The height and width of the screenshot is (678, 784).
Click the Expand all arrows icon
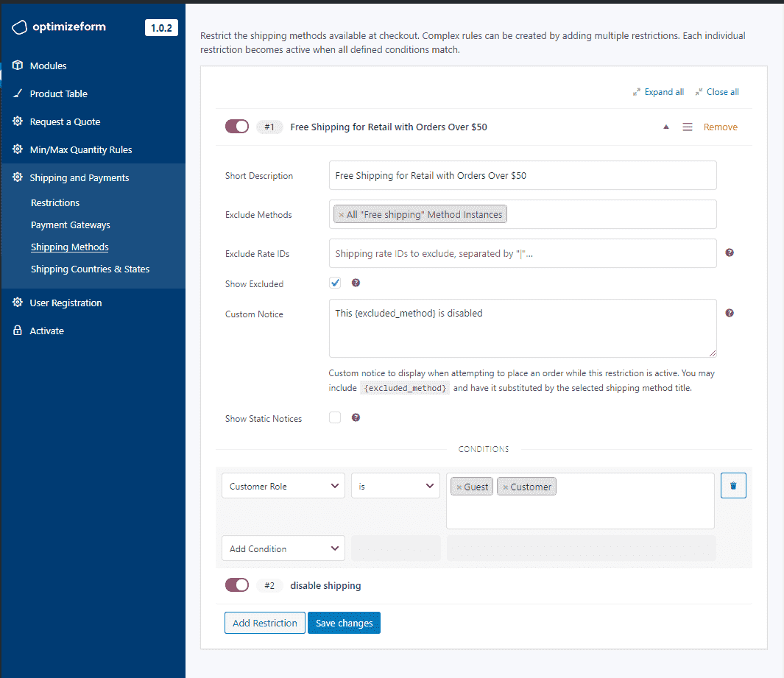636,92
